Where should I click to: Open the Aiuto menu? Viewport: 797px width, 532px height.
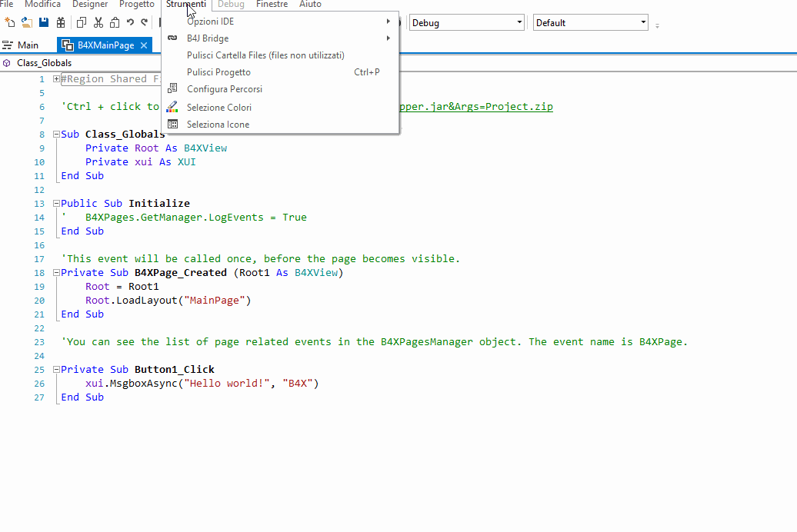pyautogui.click(x=310, y=4)
